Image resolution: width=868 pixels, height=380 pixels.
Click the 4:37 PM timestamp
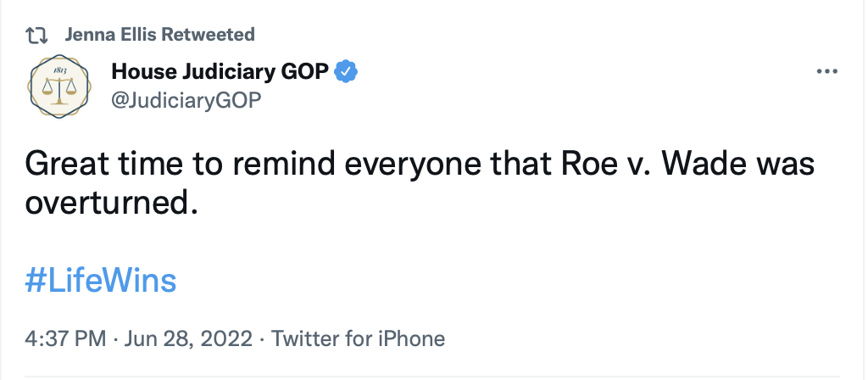(x=65, y=338)
